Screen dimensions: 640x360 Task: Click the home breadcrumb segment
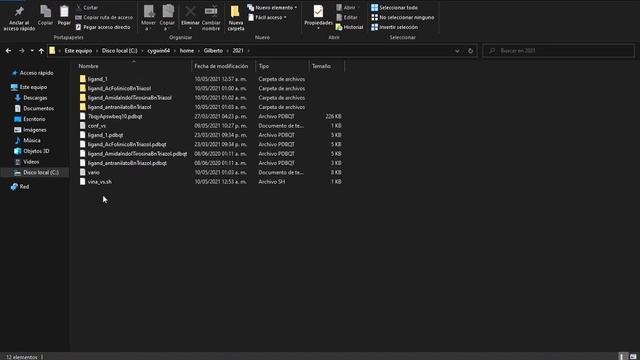[187, 51]
